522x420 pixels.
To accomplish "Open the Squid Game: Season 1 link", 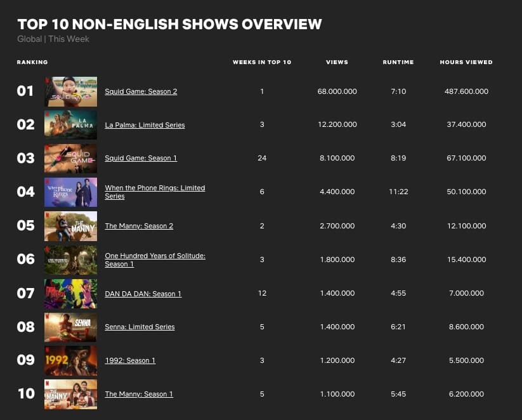I will point(141,158).
